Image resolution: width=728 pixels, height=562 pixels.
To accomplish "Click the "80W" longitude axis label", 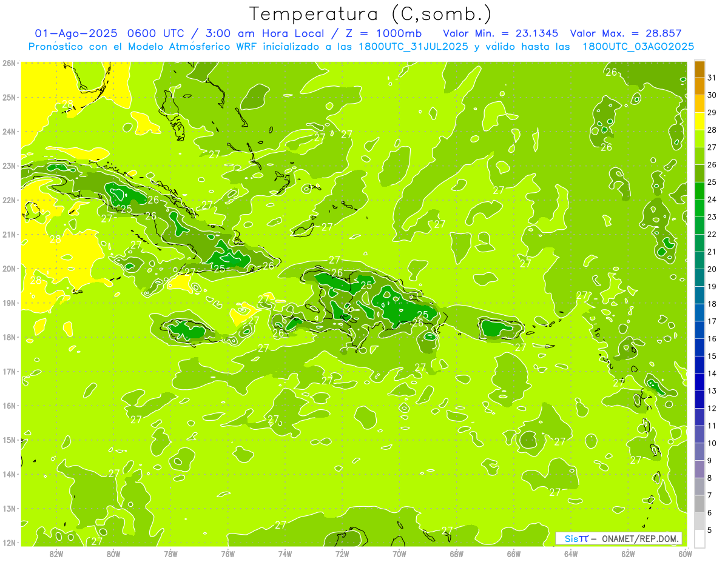I will coord(113,554).
